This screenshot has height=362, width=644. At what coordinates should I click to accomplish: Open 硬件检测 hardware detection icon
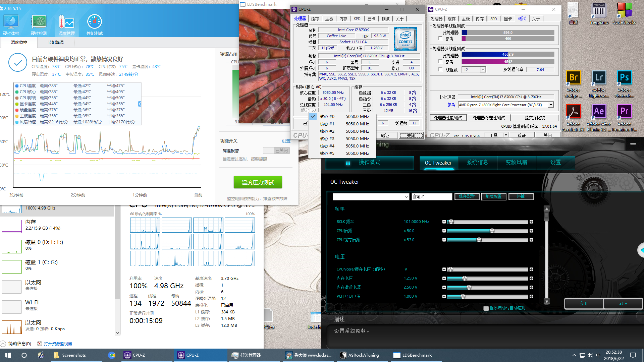[x=39, y=25]
